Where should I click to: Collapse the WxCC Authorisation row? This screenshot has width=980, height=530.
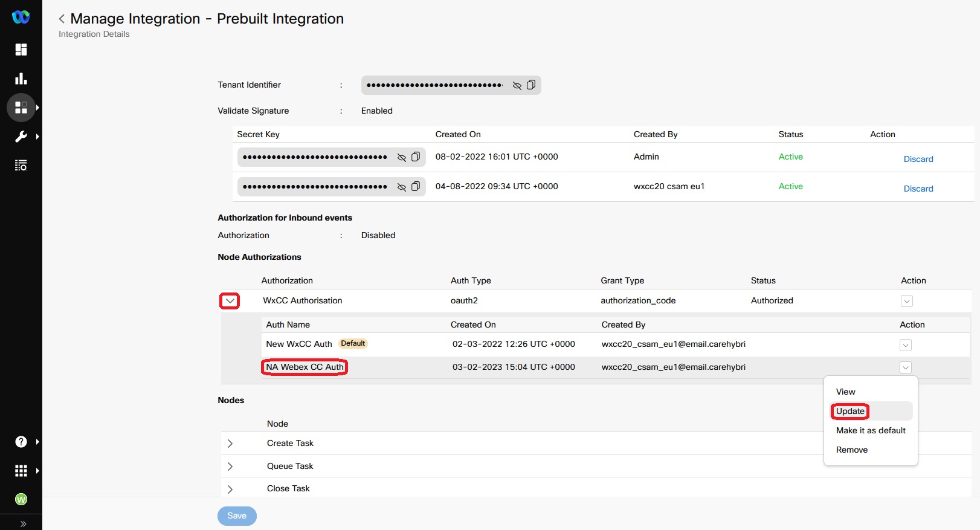coord(230,301)
